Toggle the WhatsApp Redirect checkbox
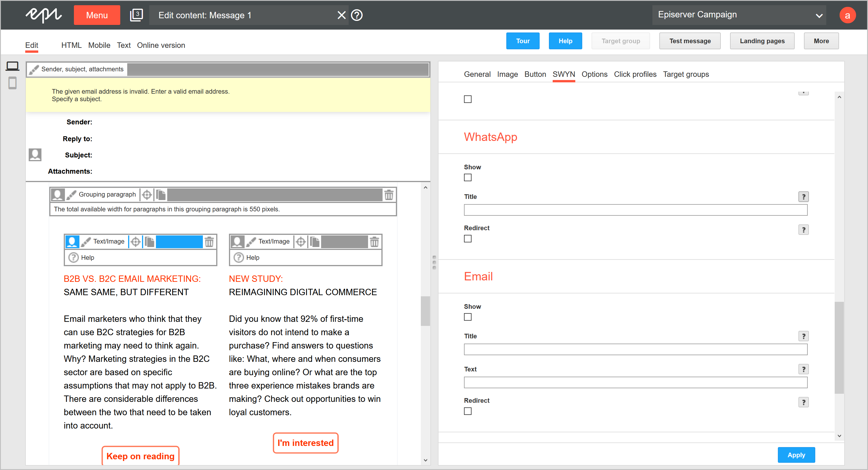The height and width of the screenshot is (470, 868). (467, 239)
